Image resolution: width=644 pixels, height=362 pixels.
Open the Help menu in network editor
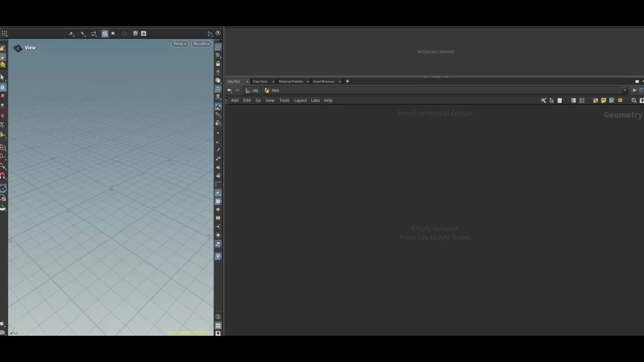tap(328, 101)
